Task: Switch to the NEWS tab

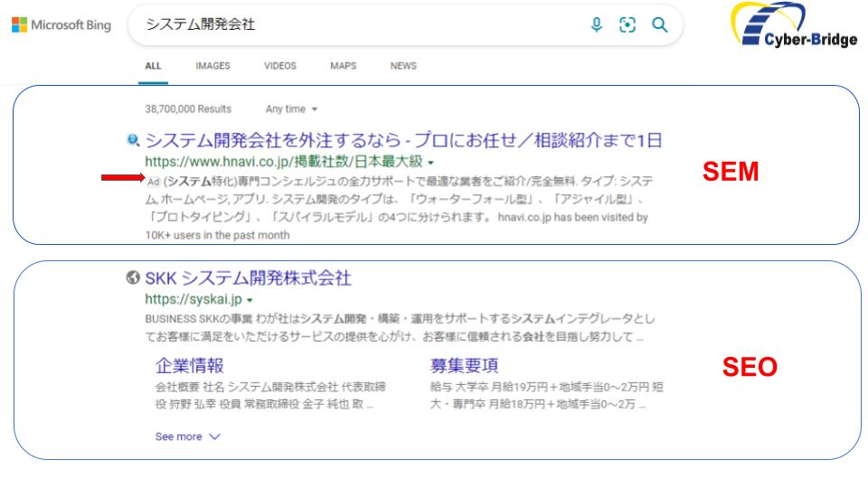Action: pos(403,66)
